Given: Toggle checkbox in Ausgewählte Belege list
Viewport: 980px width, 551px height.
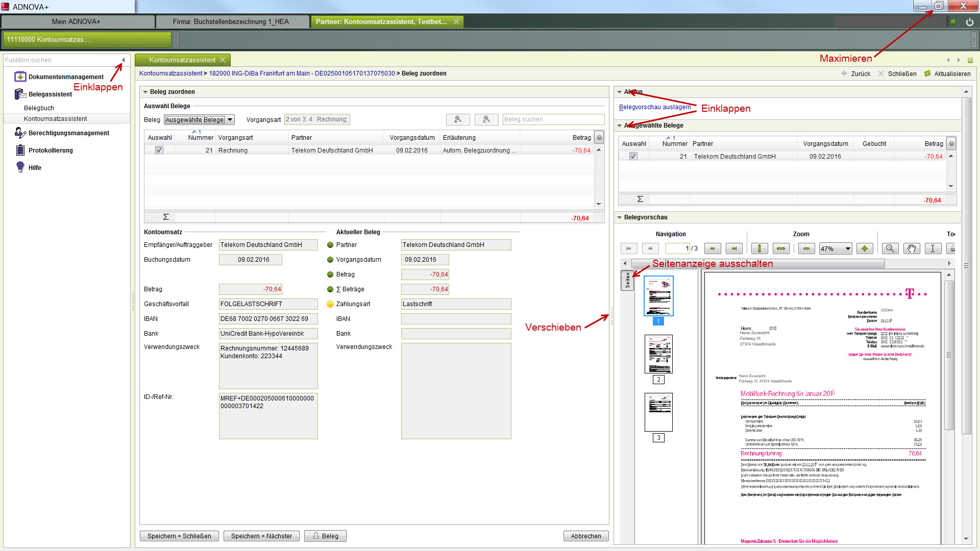Looking at the screenshot, I should [633, 156].
